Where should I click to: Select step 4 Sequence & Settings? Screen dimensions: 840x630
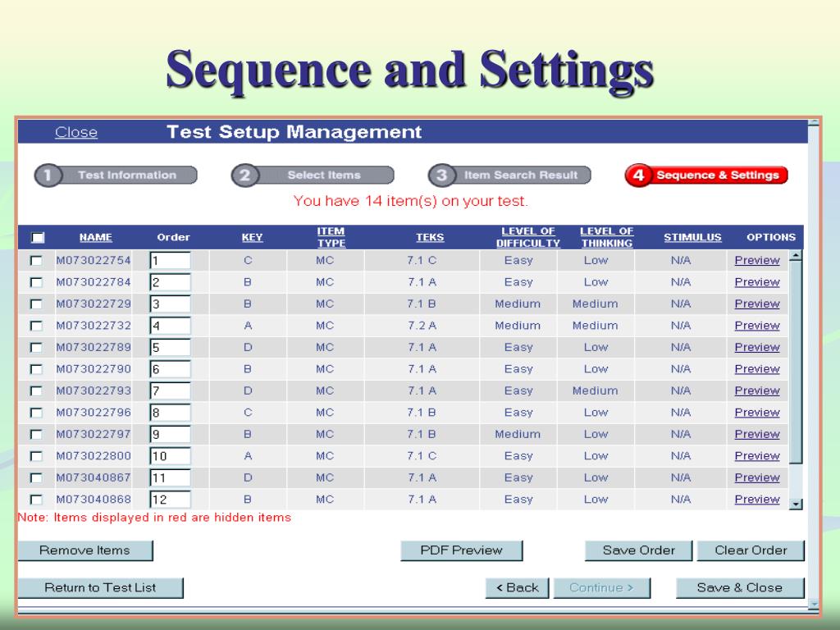tap(706, 176)
